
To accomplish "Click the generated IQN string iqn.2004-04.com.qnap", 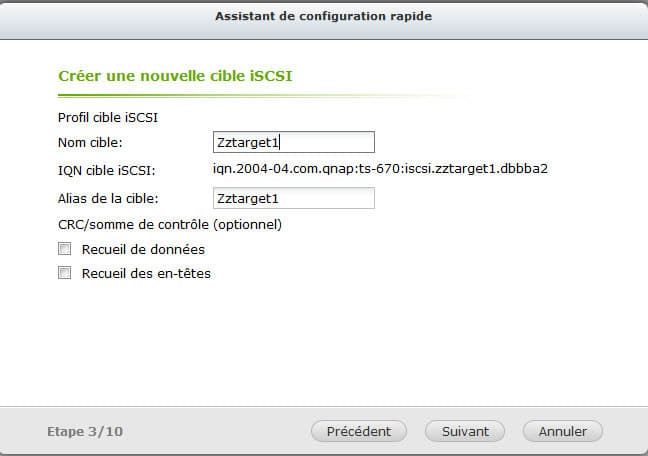I will pos(380,169).
